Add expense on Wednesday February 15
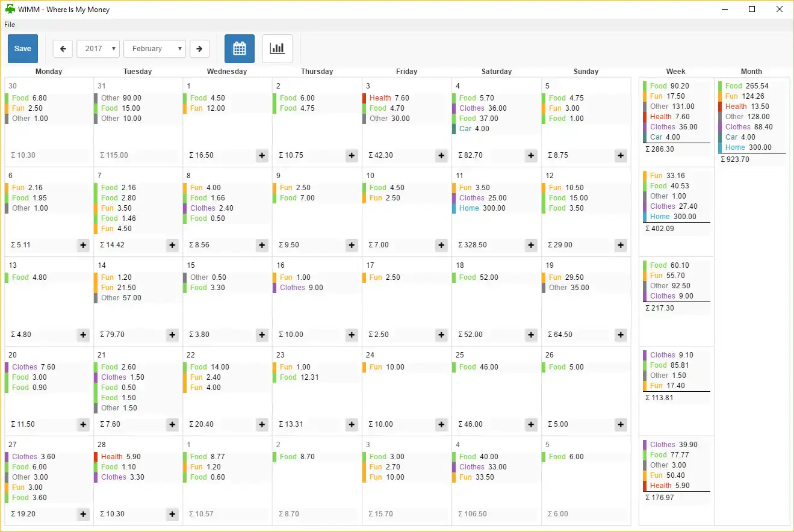Image resolution: width=794 pixels, height=532 pixels. 262,335
